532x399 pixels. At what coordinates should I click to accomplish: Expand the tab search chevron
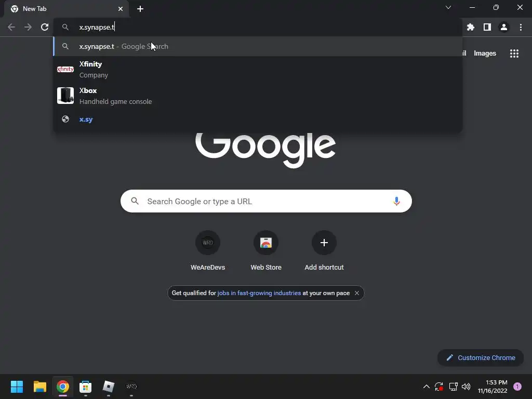448,7
